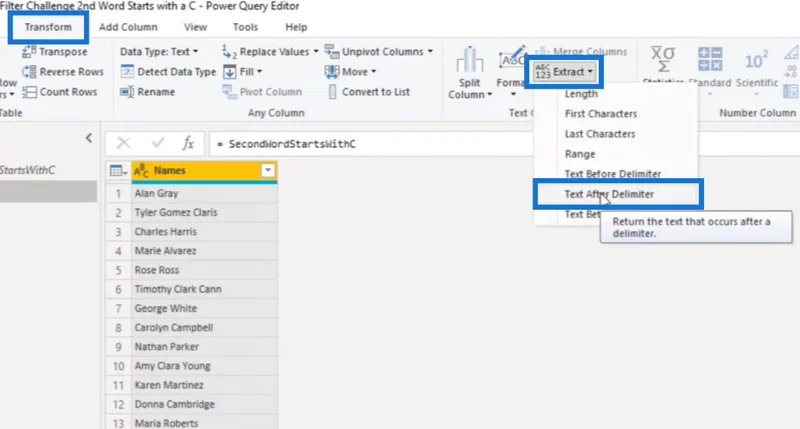Select the cell George White
Viewport: 800px width, 429px height.
point(205,308)
